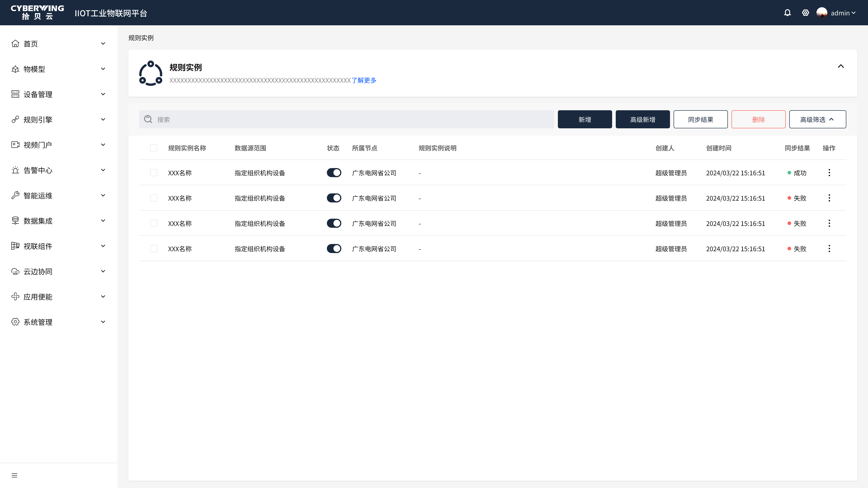Toggle the 高级筛选 filter panel
This screenshot has width=868, height=488.
pyautogui.click(x=817, y=119)
